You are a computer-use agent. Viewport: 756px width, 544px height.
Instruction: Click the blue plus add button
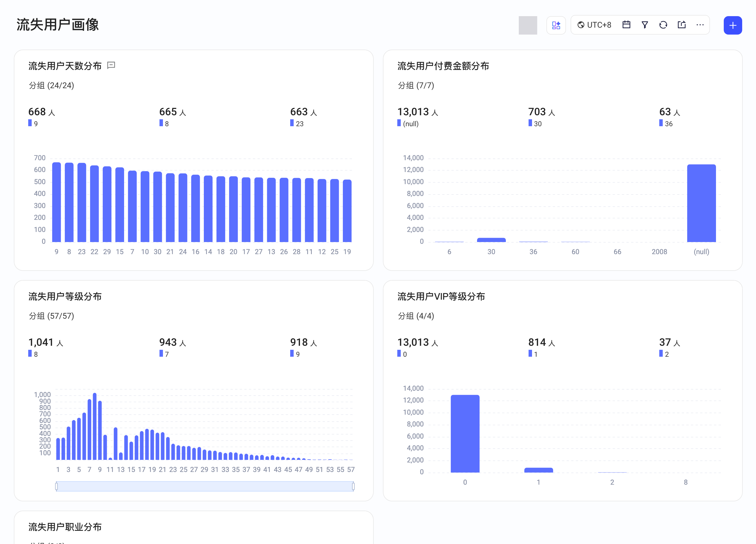[x=732, y=25]
